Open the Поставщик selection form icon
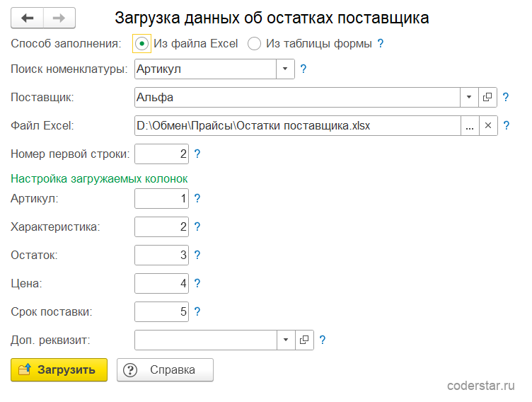The width and height of the screenshot is (532, 402). coord(487,98)
